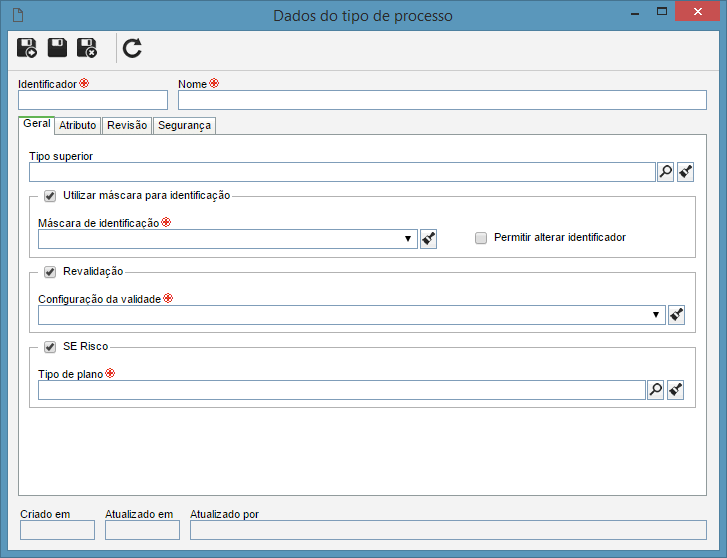This screenshot has height=558, width=727.
Task: Click the Identificador input field
Action: click(93, 100)
